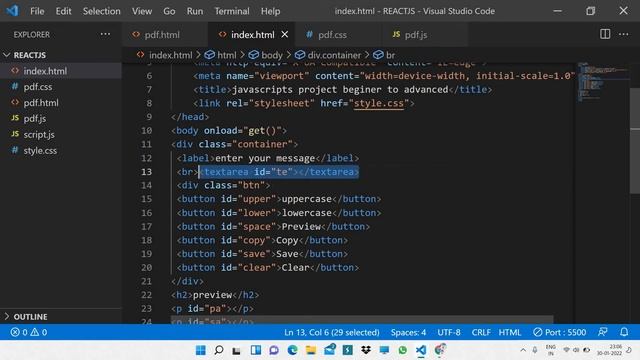Open WhatsApp from the taskbar
This screenshot has height=360, width=640.
[x=402, y=350]
